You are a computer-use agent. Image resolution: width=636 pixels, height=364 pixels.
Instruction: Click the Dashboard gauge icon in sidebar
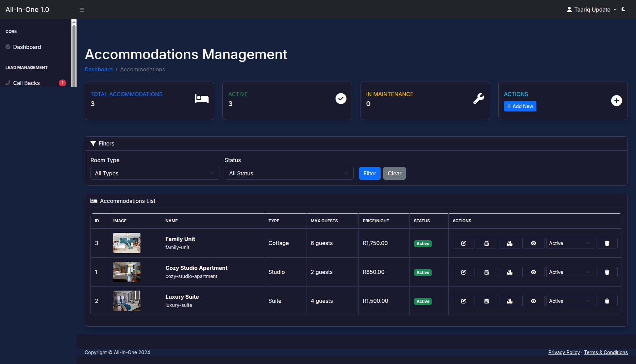tap(8, 47)
